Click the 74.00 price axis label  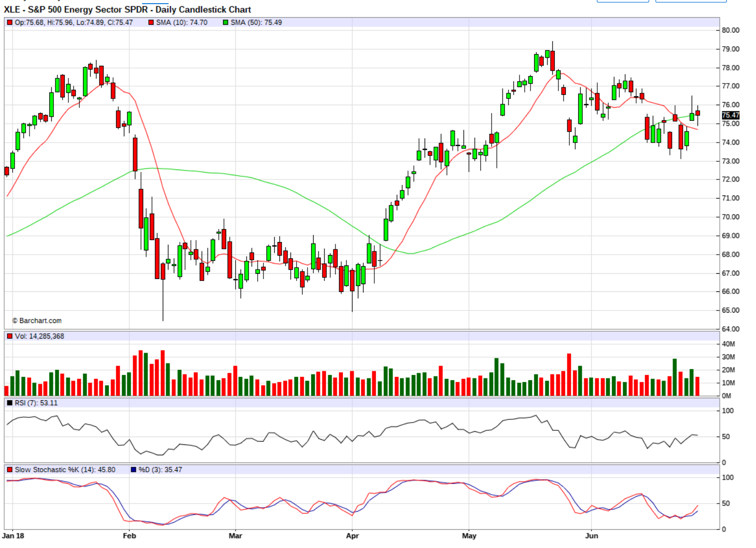731,143
